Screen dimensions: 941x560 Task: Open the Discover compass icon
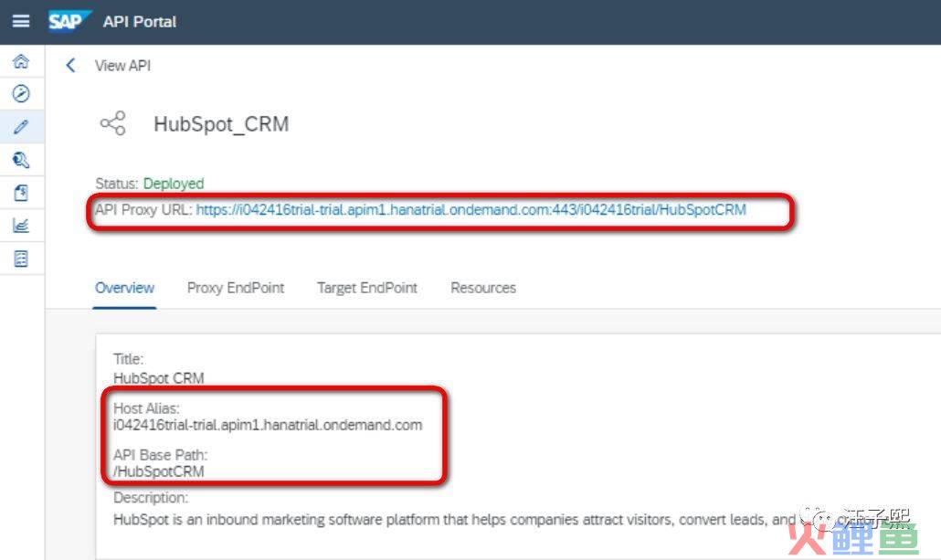[x=21, y=94]
